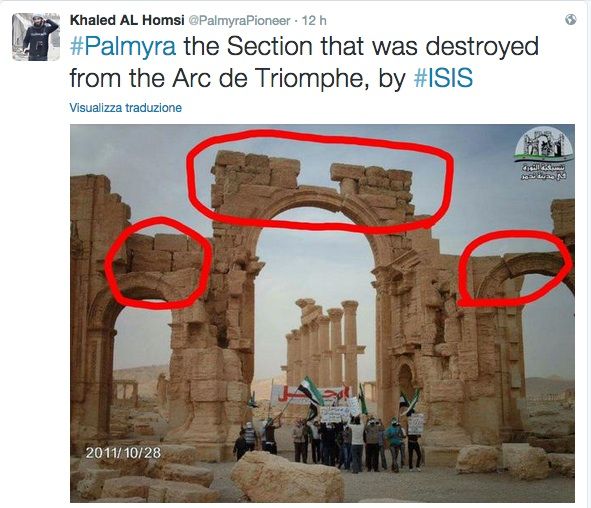The image size is (591, 508).
Task: Open Khaled AL Homsi's profile avatar
Action: pos(36,37)
